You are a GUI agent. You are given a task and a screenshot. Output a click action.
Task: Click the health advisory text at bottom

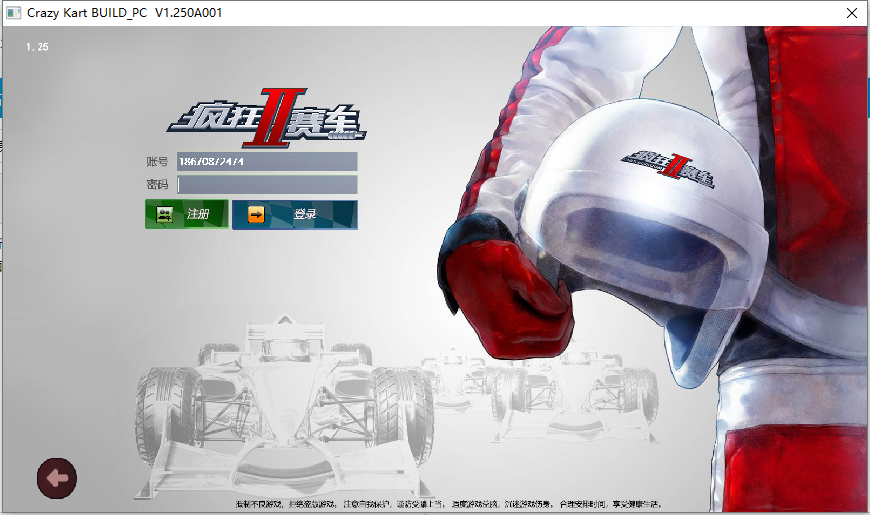(x=449, y=504)
